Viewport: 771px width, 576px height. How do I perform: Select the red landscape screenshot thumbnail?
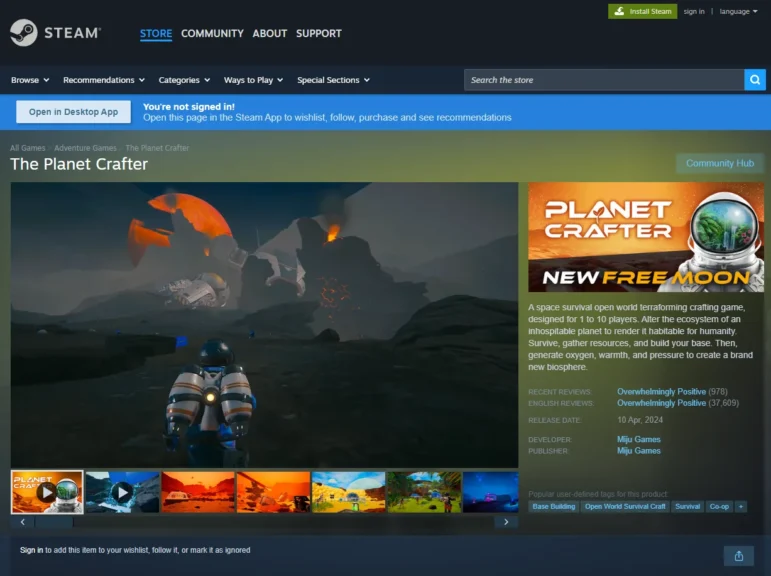point(198,492)
